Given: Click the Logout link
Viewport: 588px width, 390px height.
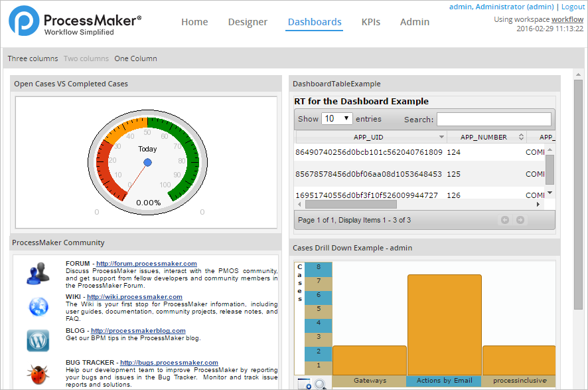Looking at the screenshot, I should click(573, 7).
